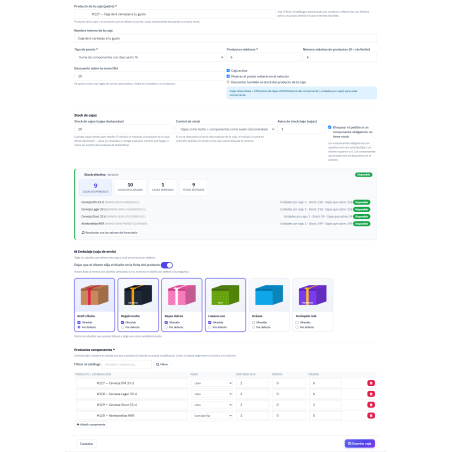Uncheck 'Ofrecido' on the brown kraft box
The height and width of the screenshot is (452, 452).
click(79, 322)
